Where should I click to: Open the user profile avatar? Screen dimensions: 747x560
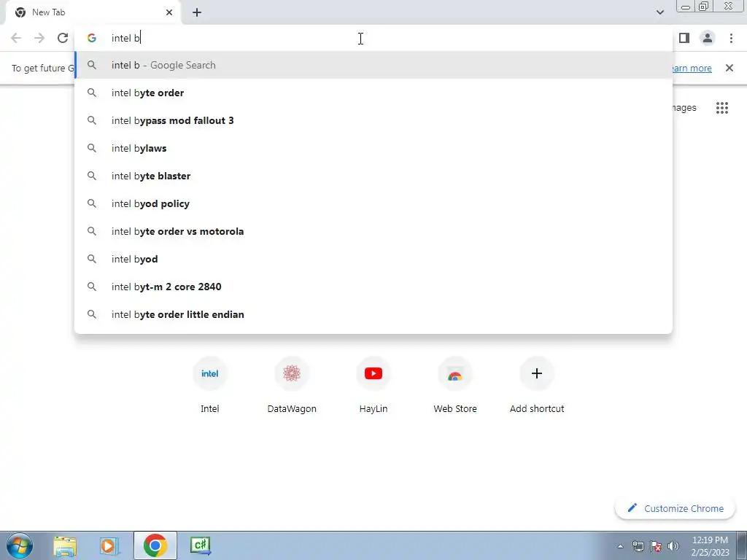[x=708, y=38]
